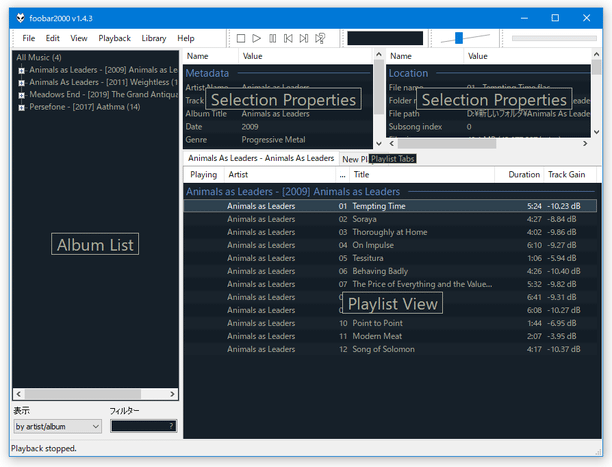Viewport: 612px width, 467px height.
Task: Select track 07 The Price of Everything
Action: click(x=390, y=284)
